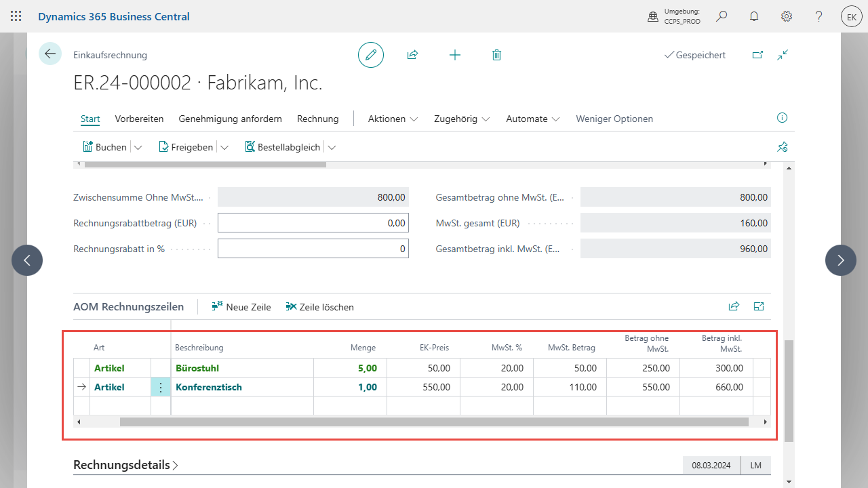Go back with the arrow button
Screen dimensions: 868x488
point(50,54)
